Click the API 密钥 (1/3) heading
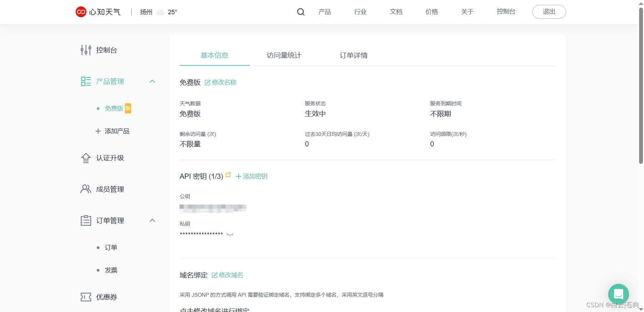 coord(201,176)
